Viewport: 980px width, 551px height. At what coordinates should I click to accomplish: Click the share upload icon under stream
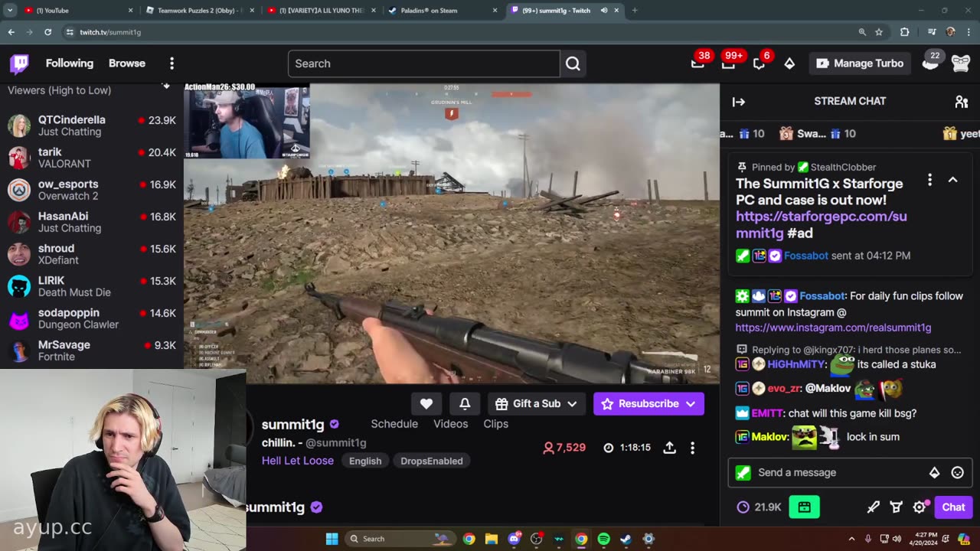(669, 448)
